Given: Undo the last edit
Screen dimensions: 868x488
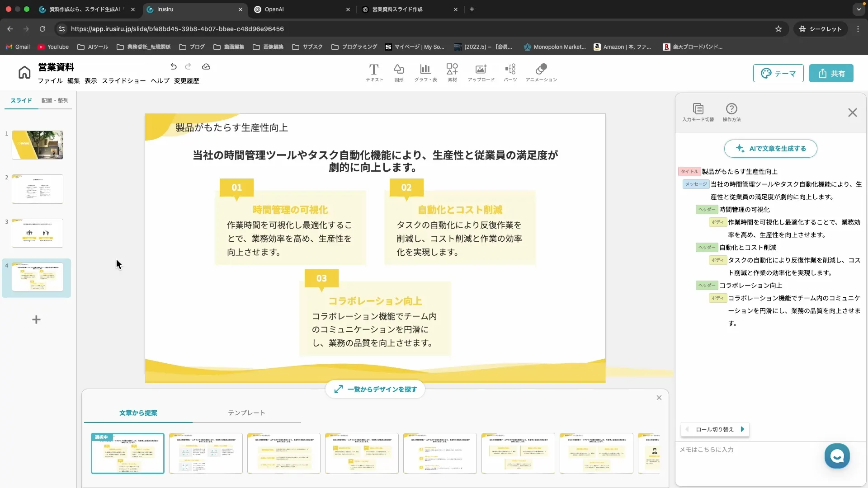Looking at the screenshot, I should point(174,66).
